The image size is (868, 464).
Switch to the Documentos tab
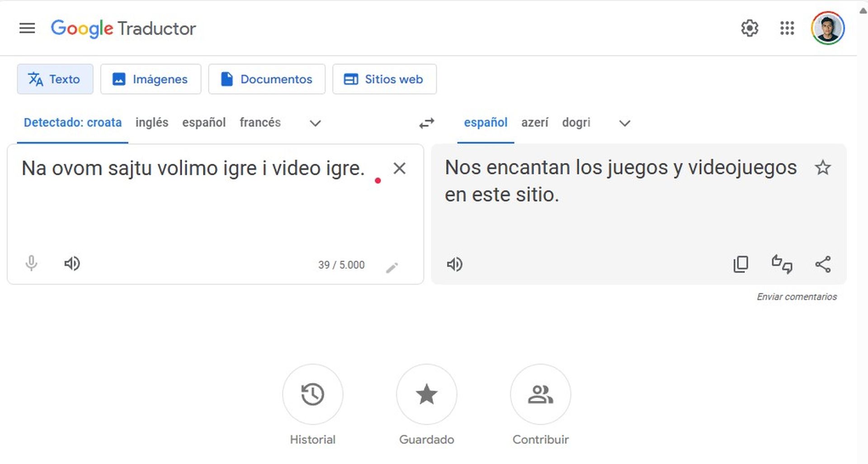click(x=267, y=79)
